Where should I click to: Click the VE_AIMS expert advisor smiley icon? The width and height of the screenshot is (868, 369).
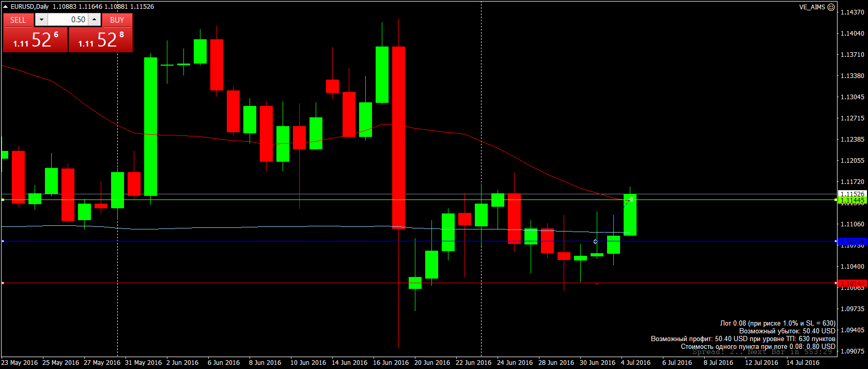click(831, 7)
